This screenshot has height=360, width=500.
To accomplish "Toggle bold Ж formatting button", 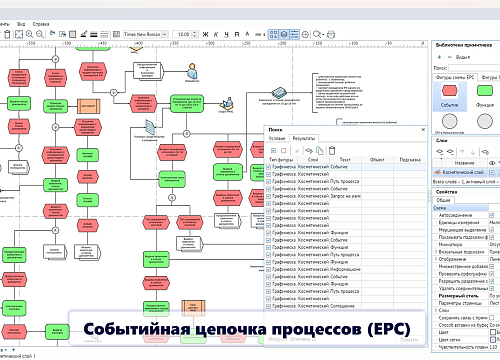I will (205, 34).
